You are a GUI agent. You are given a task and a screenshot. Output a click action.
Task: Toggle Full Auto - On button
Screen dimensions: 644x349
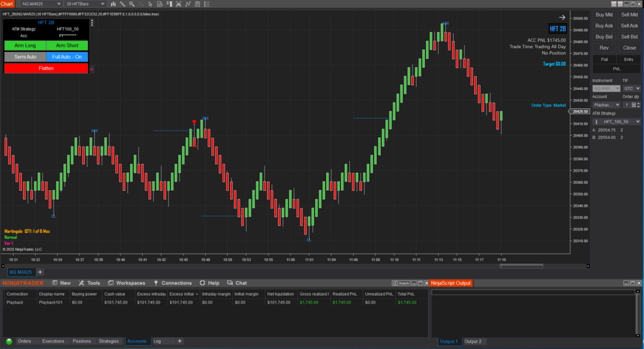67,56
